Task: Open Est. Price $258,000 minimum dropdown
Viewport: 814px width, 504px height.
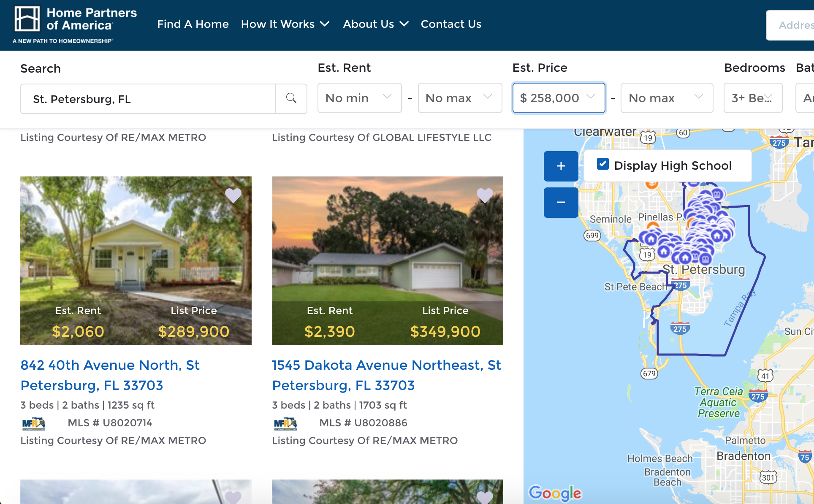Action: (x=558, y=98)
